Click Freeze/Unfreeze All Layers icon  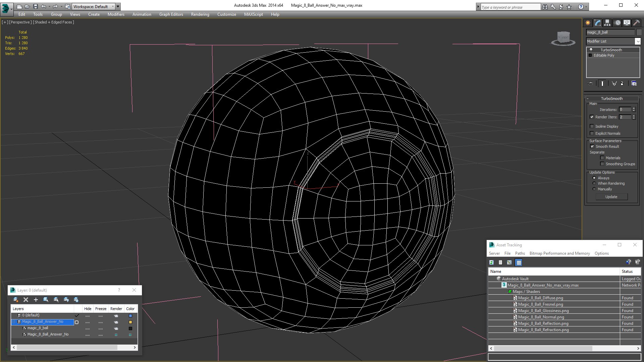[x=76, y=300]
